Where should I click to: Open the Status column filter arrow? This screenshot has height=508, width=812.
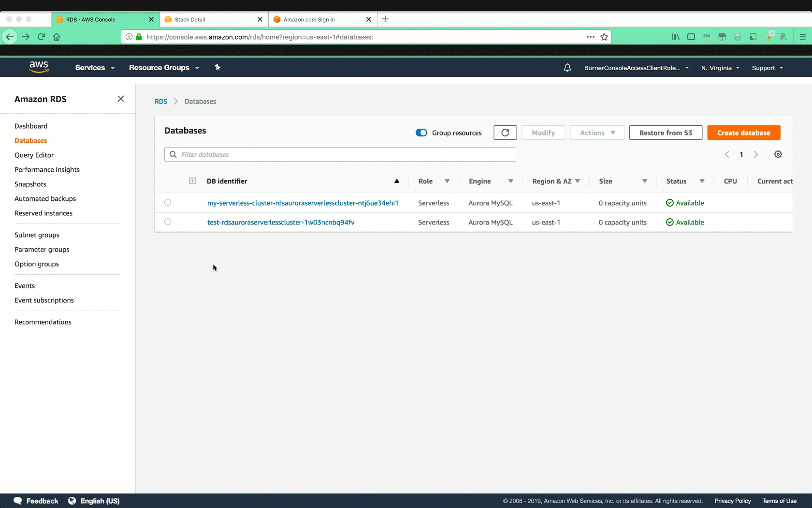point(702,181)
